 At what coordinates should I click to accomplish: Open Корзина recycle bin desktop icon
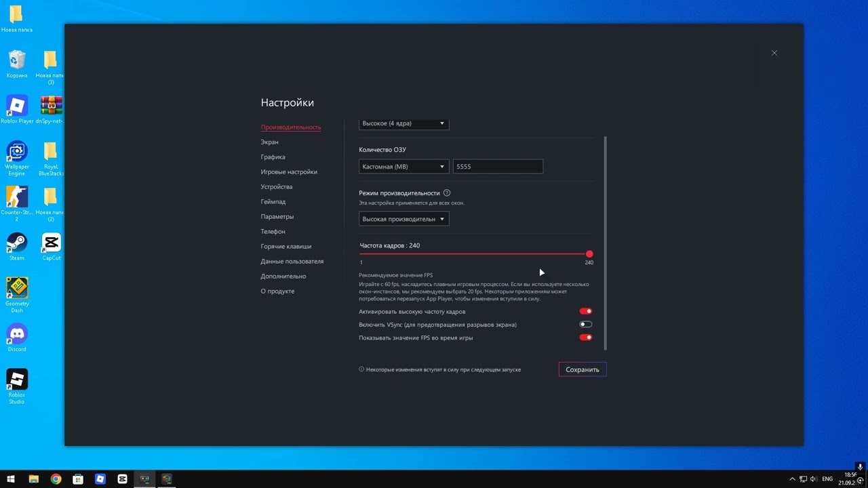click(x=17, y=64)
